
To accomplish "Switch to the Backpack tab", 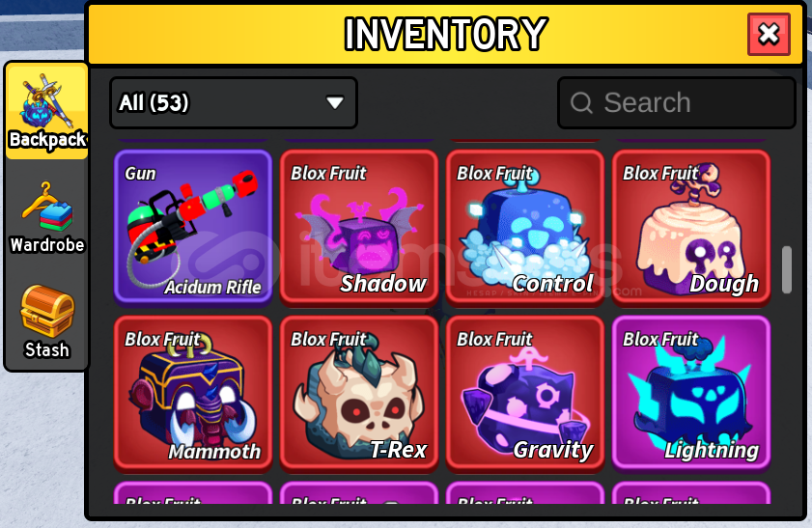I will pyautogui.click(x=47, y=111).
